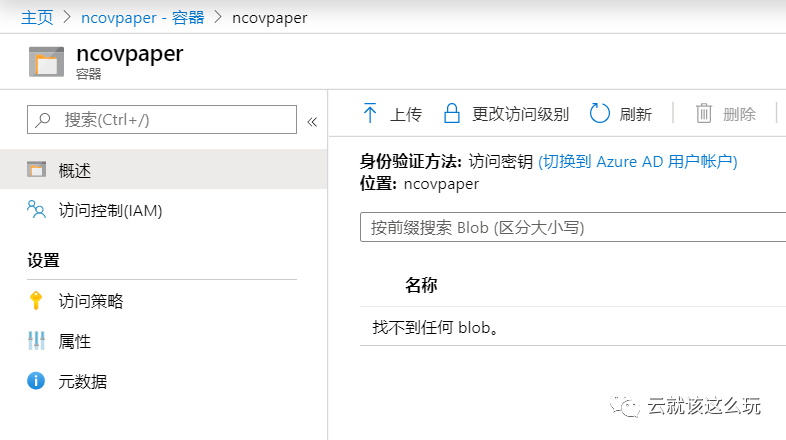Click 更改访问级别 button
Viewport: 786px width, 440px height.
[x=506, y=114]
